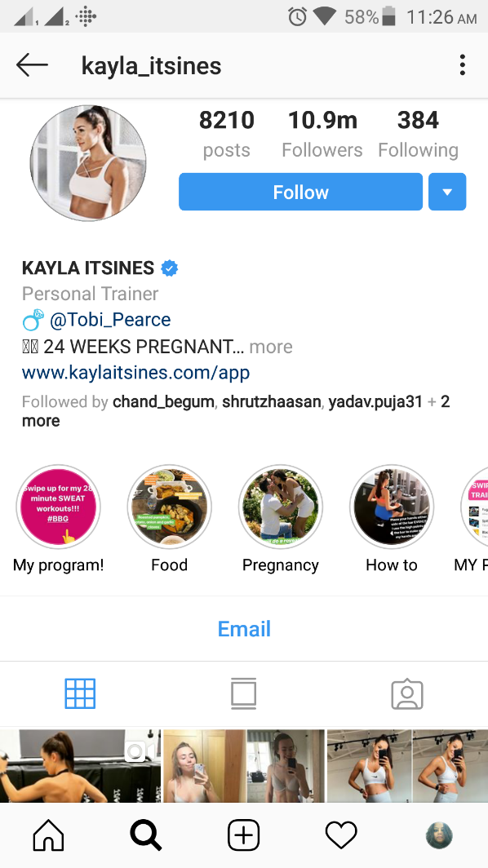Open the Search magnifier icon
Image resolution: width=488 pixels, height=868 pixels.
(x=146, y=835)
